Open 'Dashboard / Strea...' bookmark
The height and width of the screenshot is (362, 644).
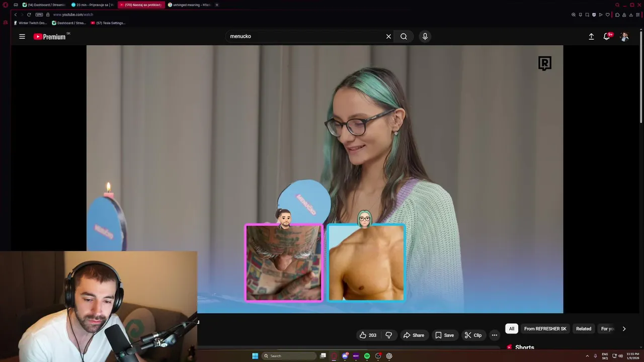click(69, 23)
